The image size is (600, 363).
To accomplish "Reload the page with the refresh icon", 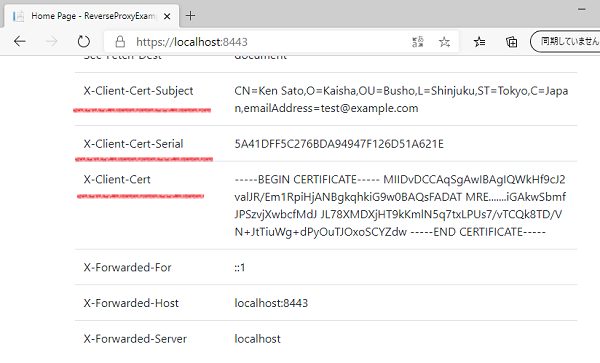I will 83,41.
